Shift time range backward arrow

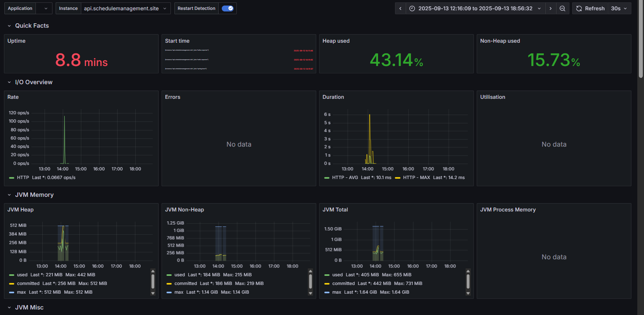(x=401, y=8)
